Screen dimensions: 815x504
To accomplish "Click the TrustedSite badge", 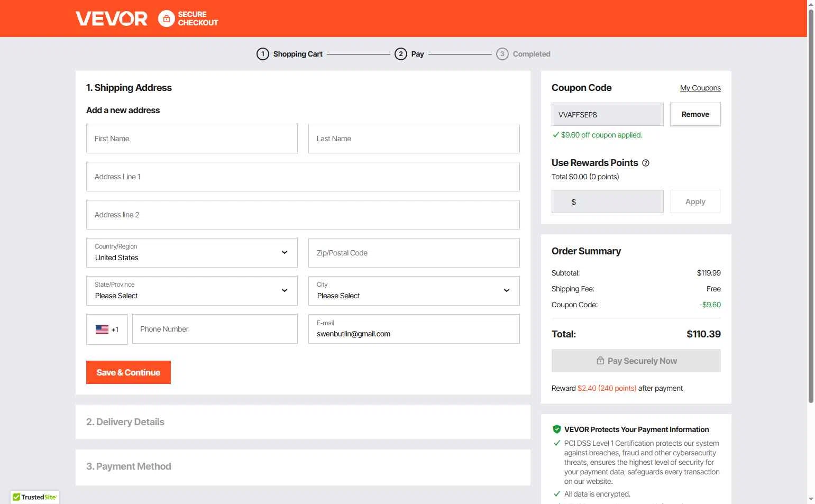I will [35, 497].
